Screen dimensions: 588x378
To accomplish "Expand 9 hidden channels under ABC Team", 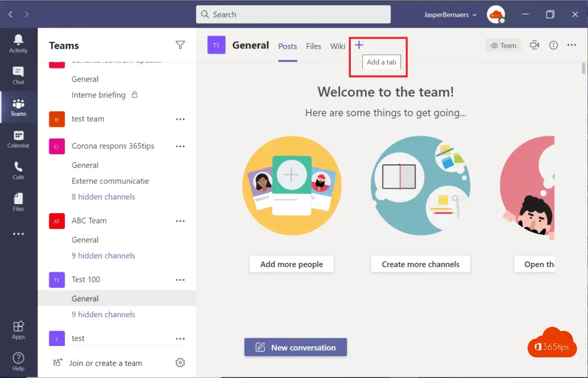I will coord(103,256).
